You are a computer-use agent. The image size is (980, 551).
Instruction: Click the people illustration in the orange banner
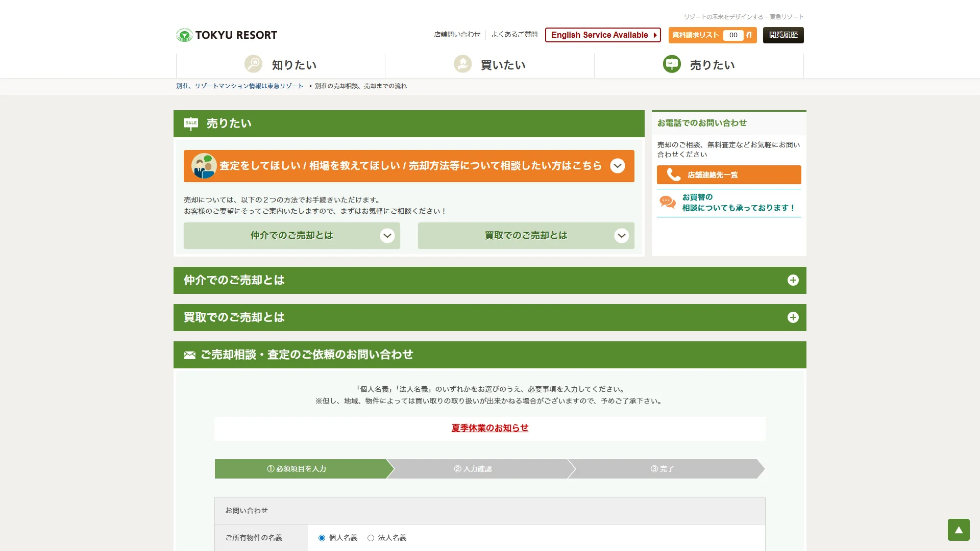(x=204, y=166)
